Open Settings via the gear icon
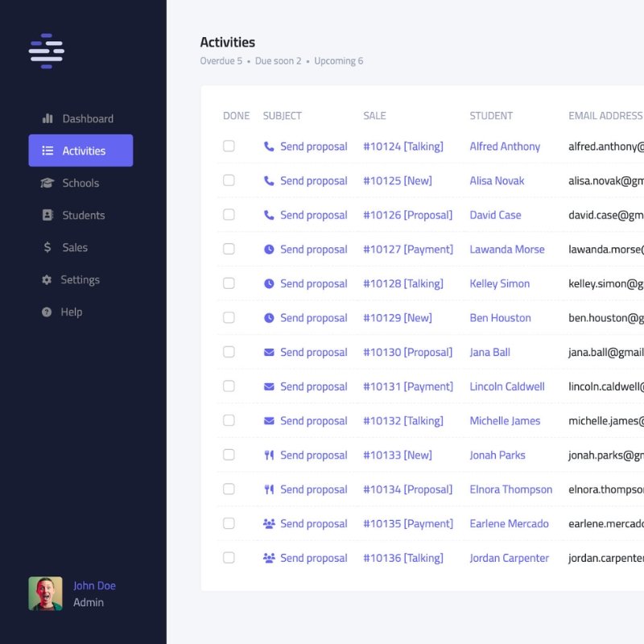 [80, 279]
